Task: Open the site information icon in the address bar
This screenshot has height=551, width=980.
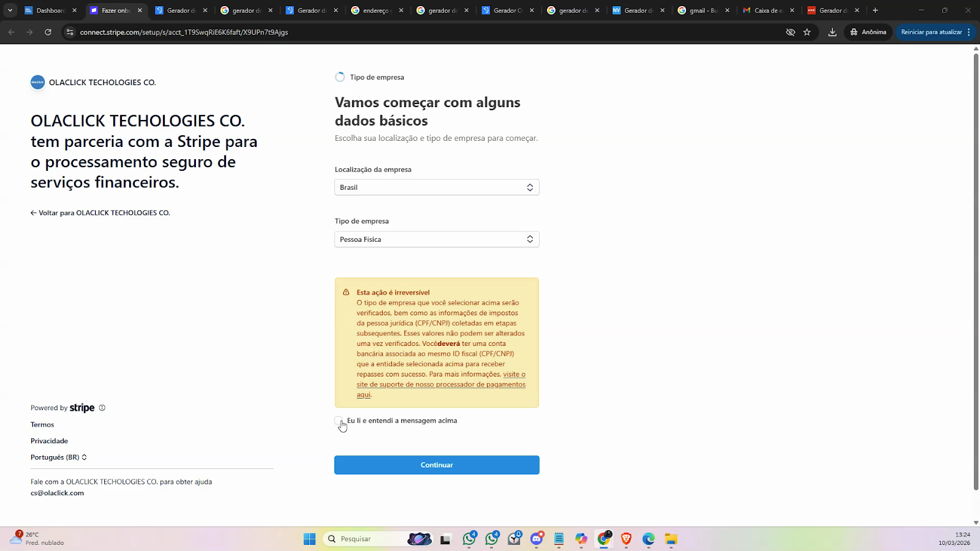Action: point(70,32)
